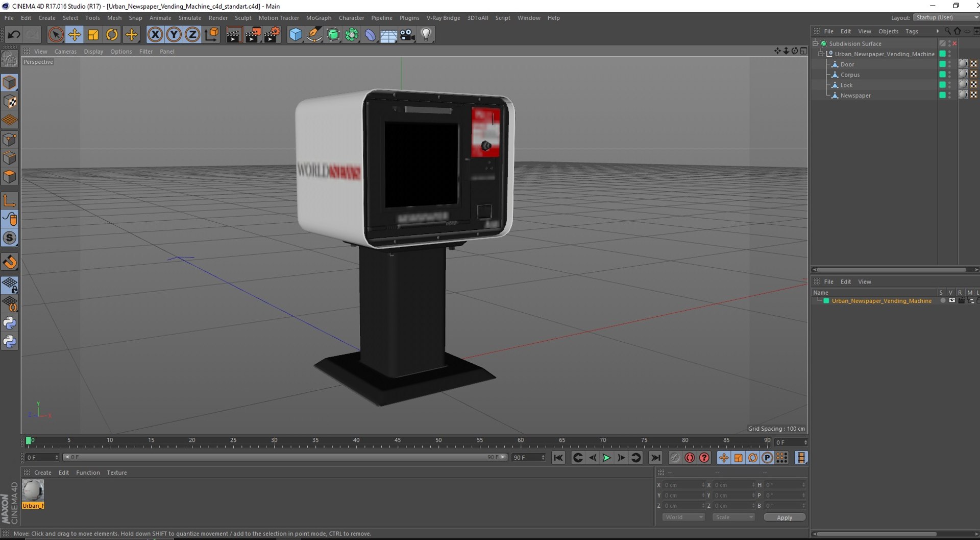Click the Coordinate System icon
Screen dimensions: 980x540
(211, 35)
